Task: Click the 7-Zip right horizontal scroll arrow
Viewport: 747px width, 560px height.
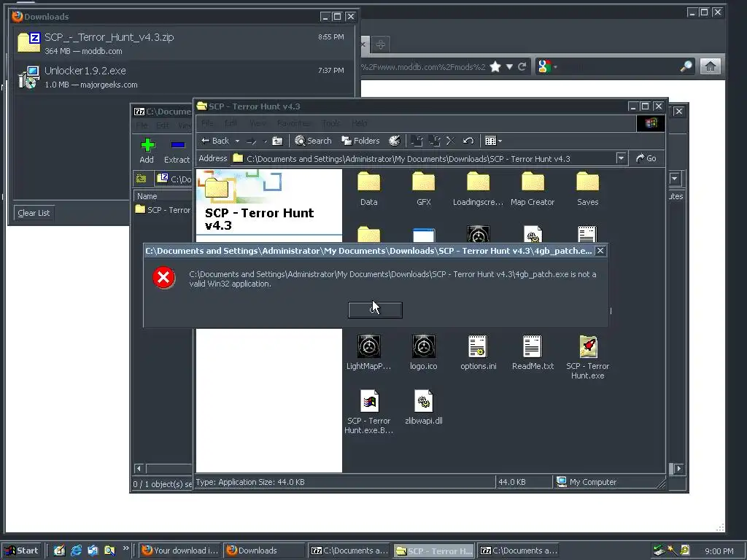Action: click(x=679, y=469)
